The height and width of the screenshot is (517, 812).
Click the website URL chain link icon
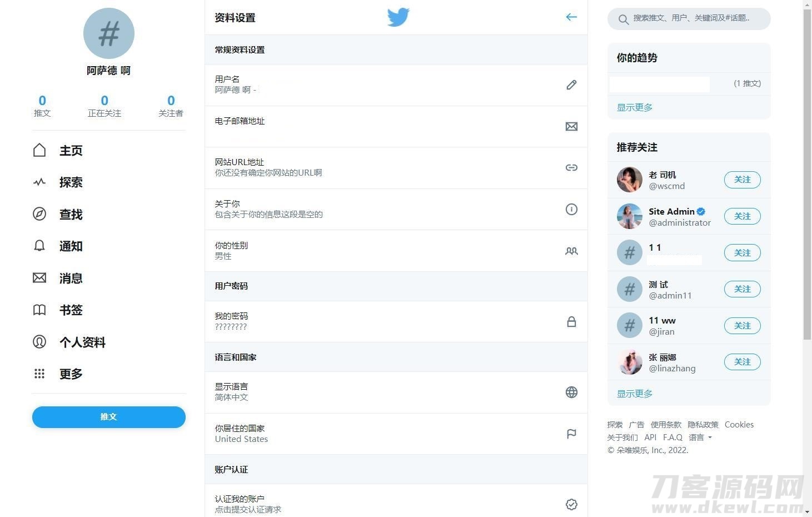[571, 167]
